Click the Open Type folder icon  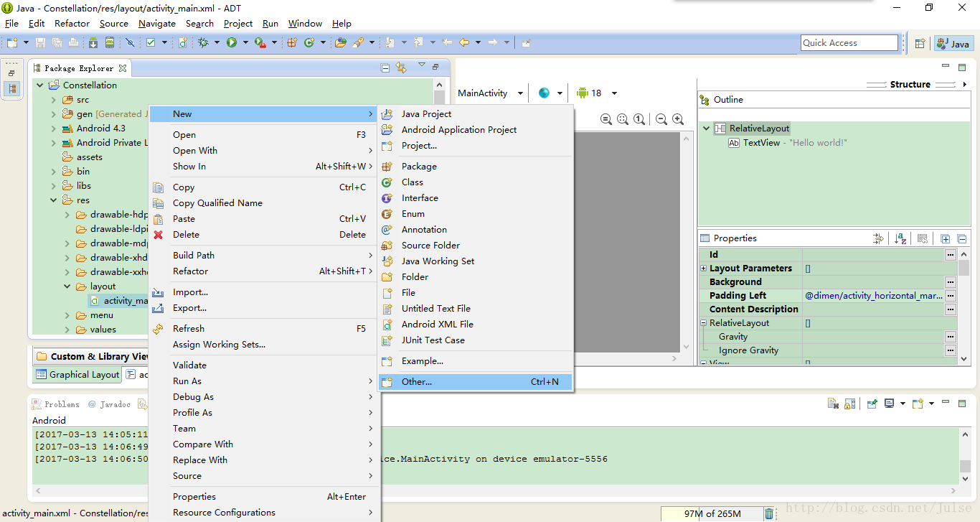click(x=341, y=43)
